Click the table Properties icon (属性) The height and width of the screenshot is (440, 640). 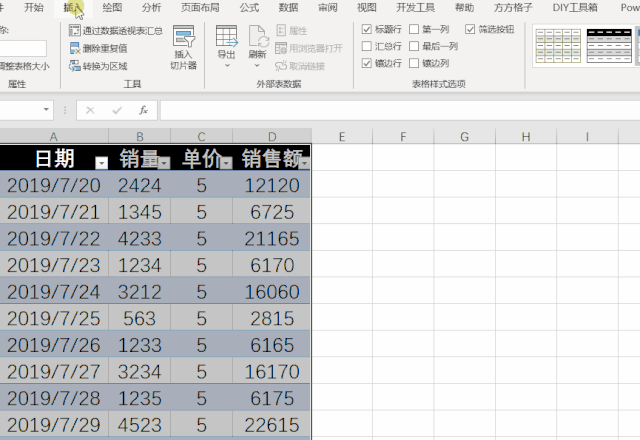point(281,30)
